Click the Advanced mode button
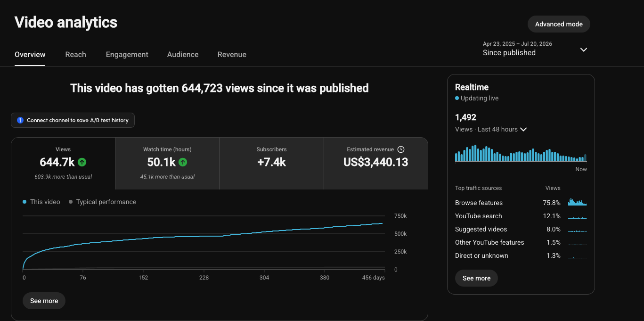Viewport: 644px width, 321px height. click(559, 24)
